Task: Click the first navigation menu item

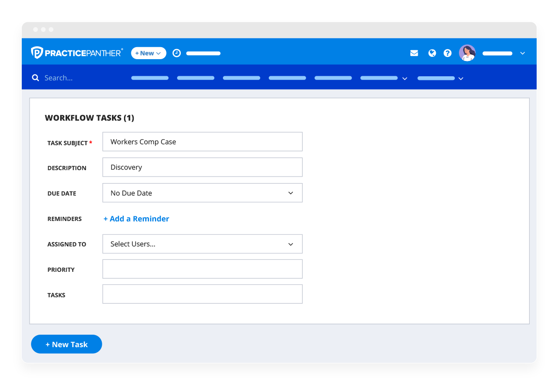Action: coord(149,78)
